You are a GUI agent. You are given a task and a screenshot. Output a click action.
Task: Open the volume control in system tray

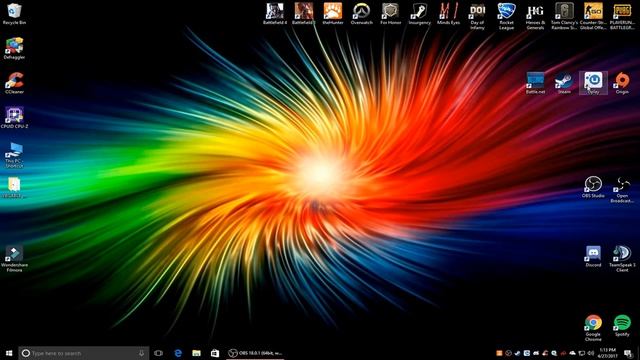[591, 353]
